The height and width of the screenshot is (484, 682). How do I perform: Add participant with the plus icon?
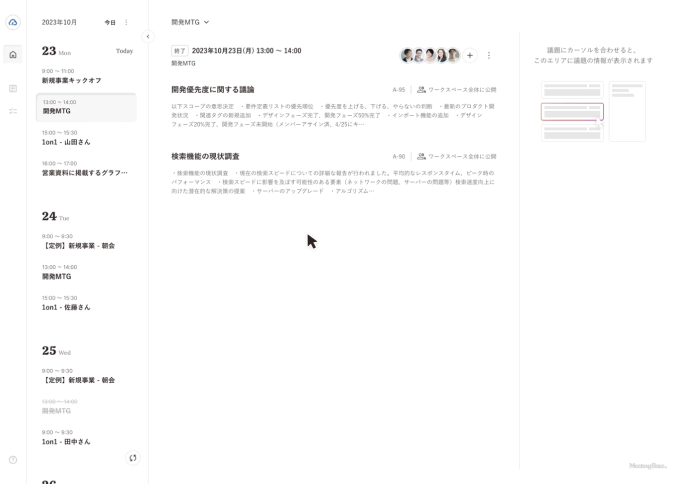pyautogui.click(x=470, y=56)
